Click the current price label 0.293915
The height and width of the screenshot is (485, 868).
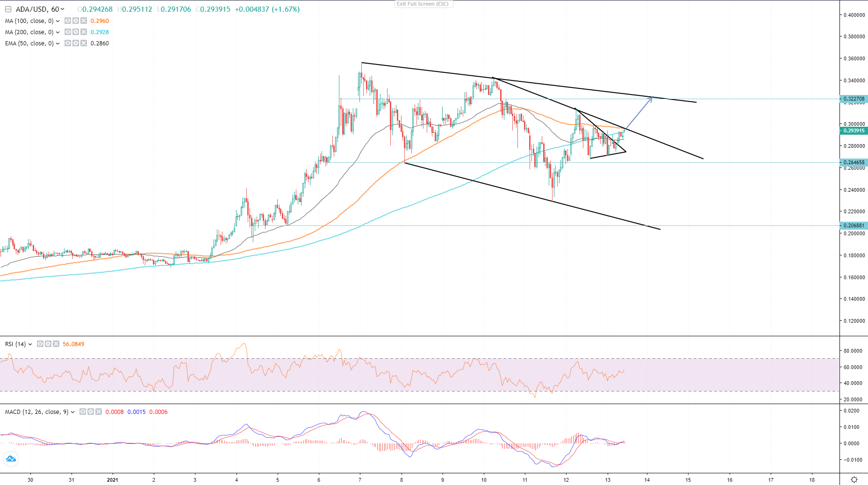pos(854,130)
